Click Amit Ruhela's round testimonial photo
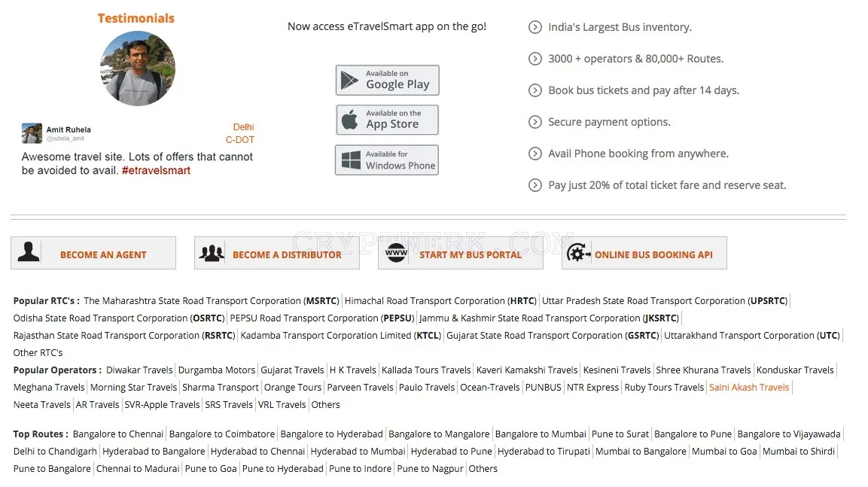This screenshot has width=868, height=487. tap(137, 68)
